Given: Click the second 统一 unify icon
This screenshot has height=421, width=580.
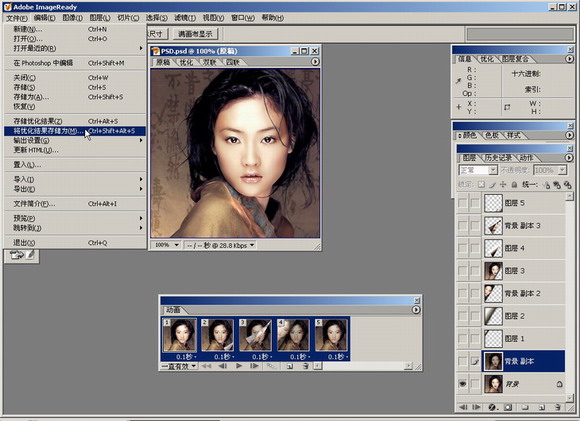Looking at the screenshot, I should click(x=557, y=185).
